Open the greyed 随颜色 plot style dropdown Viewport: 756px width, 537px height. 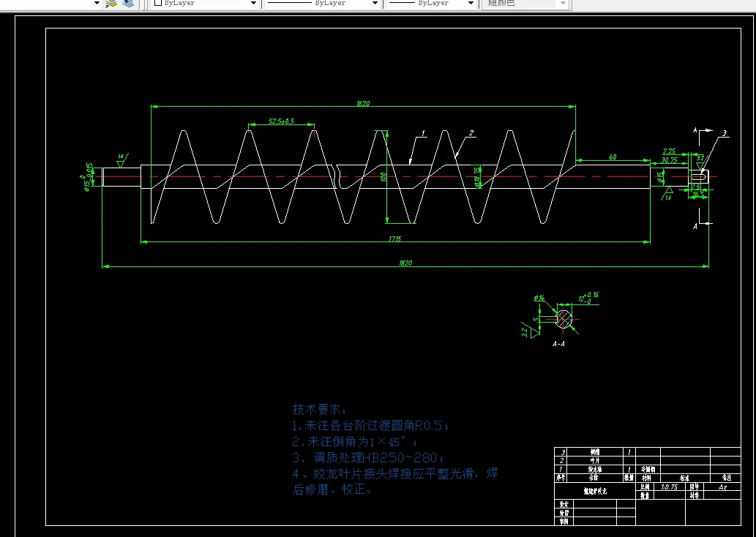563,4
